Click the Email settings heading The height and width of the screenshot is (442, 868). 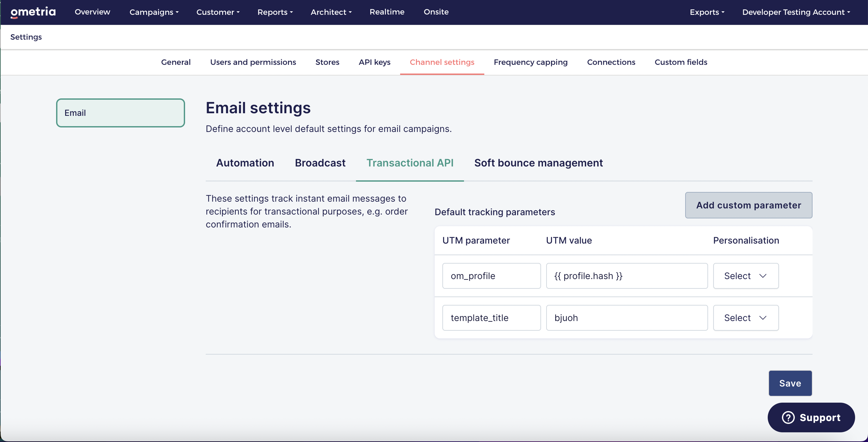tap(258, 108)
